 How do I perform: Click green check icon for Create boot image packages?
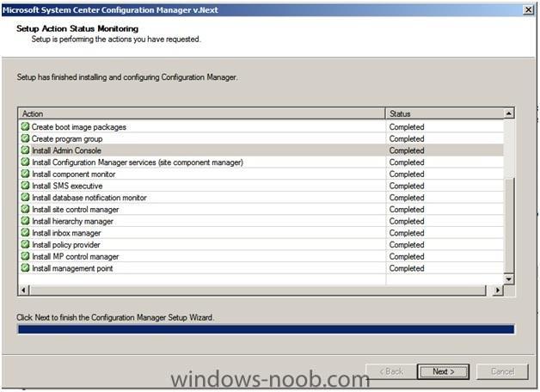click(x=25, y=126)
